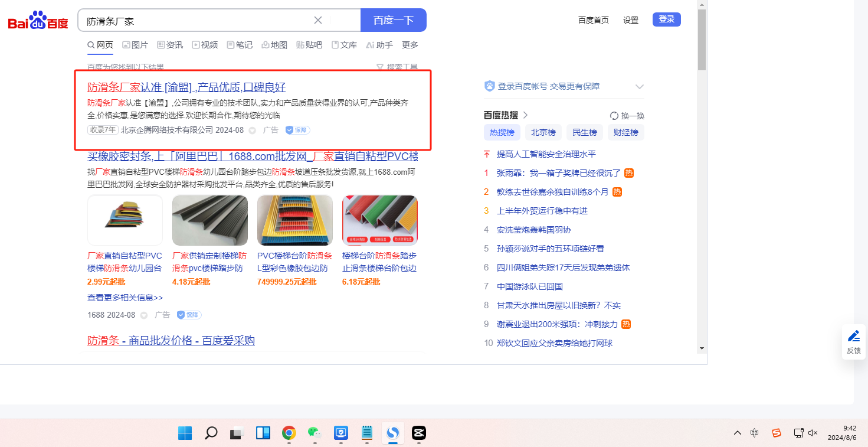Click the 百度一下 search button

click(x=394, y=20)
